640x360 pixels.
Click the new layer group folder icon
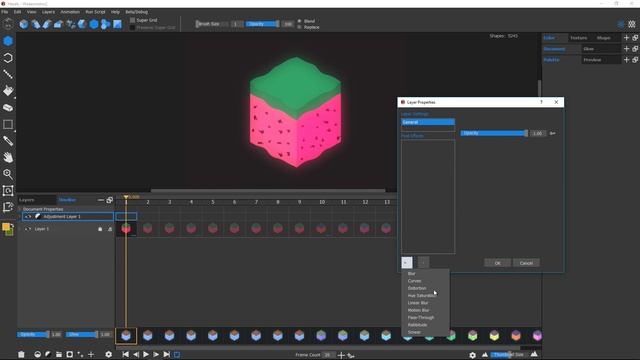coord(59,354)
